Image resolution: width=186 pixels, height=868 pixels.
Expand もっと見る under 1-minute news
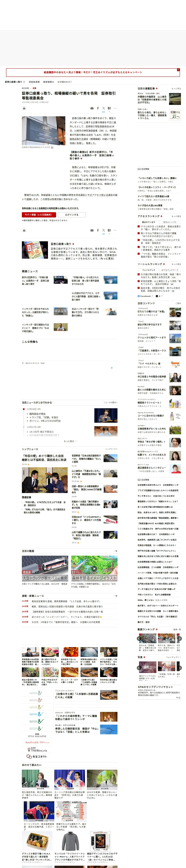[70, 441]
